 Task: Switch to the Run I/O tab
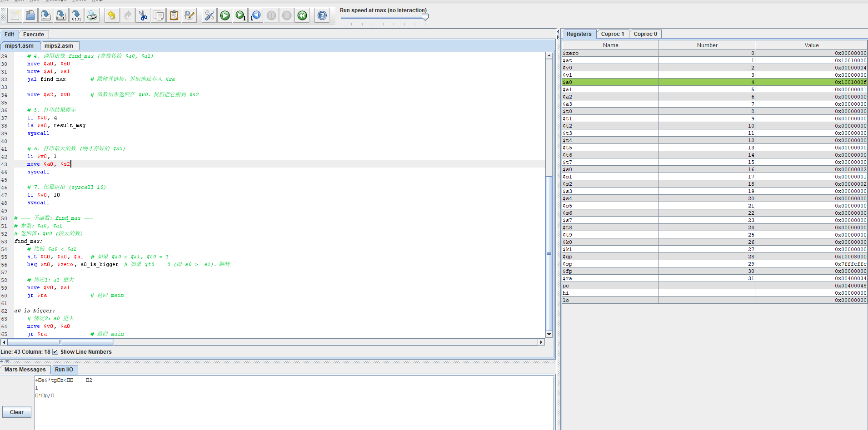pos(64,370)
